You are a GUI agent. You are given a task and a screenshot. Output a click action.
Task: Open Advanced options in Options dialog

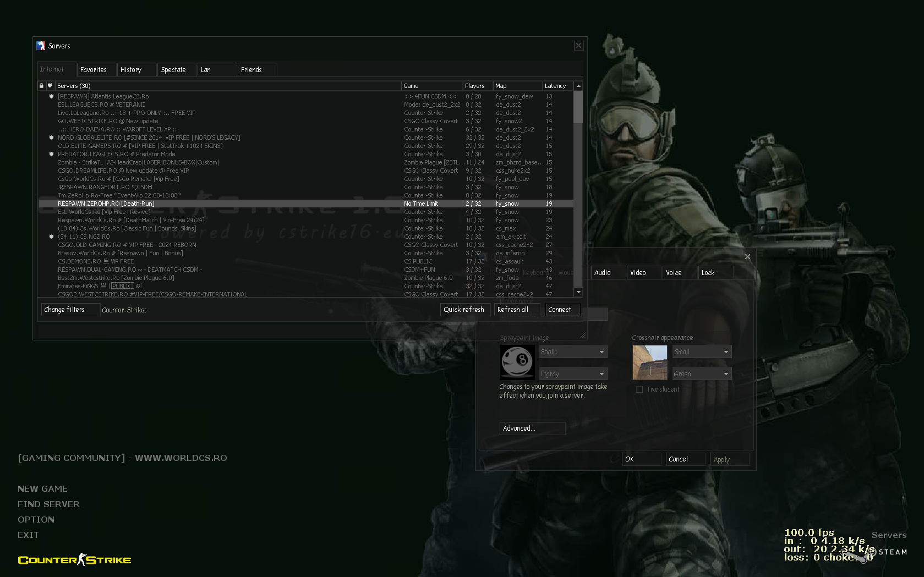(x=532, y=428)
